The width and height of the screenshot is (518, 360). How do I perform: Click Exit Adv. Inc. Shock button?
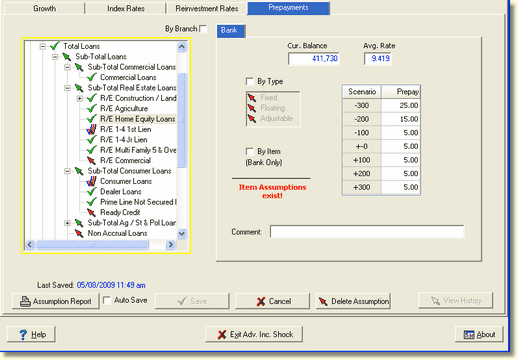[x=254, y=334]
